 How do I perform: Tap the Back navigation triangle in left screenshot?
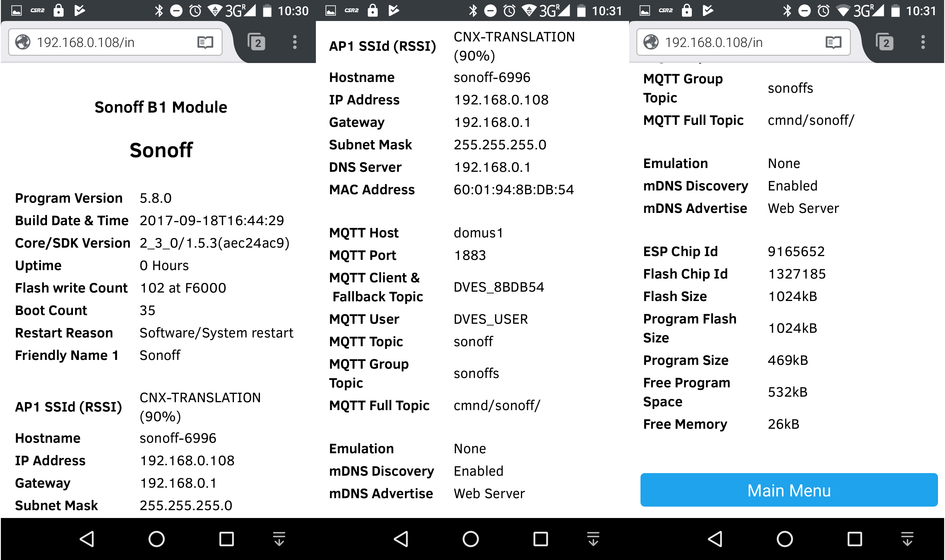point(87,539)
